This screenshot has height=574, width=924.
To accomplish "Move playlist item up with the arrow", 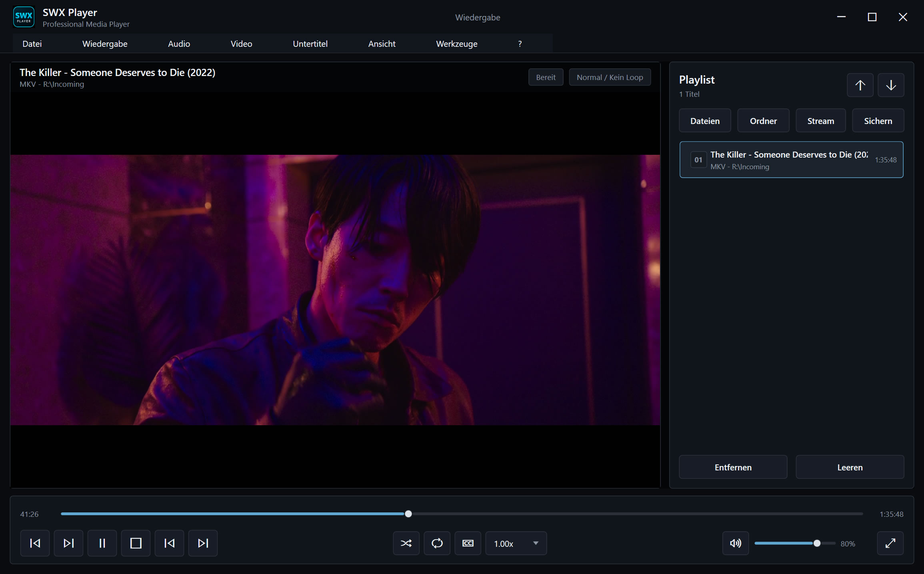I will [860, 85].
